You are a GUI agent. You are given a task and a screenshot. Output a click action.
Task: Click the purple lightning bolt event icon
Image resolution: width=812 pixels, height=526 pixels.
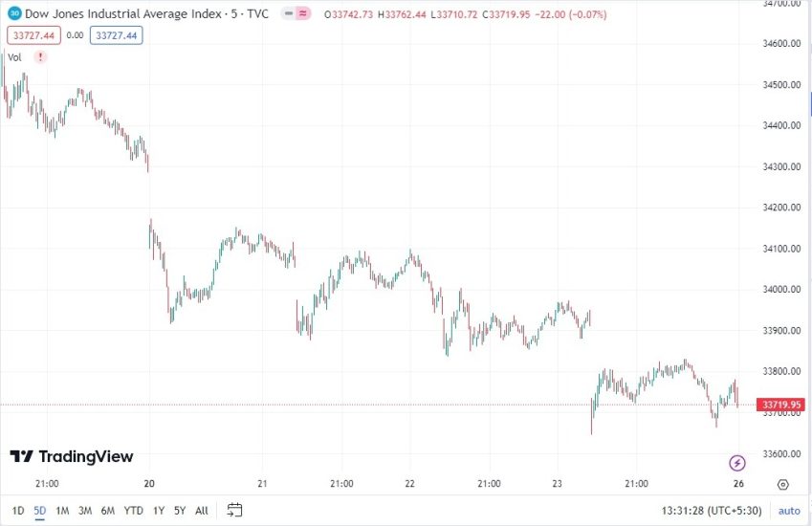click(736, 464)
